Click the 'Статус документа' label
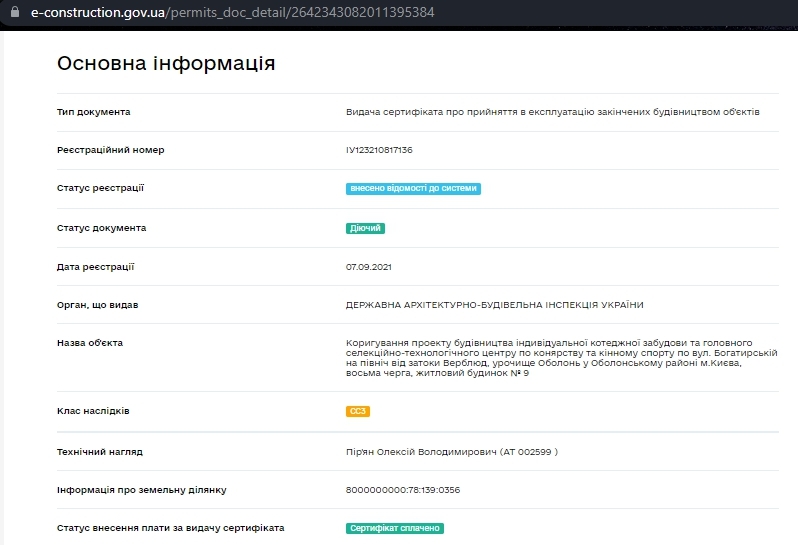This screenshot has height=545, width=798. (101, 228)
